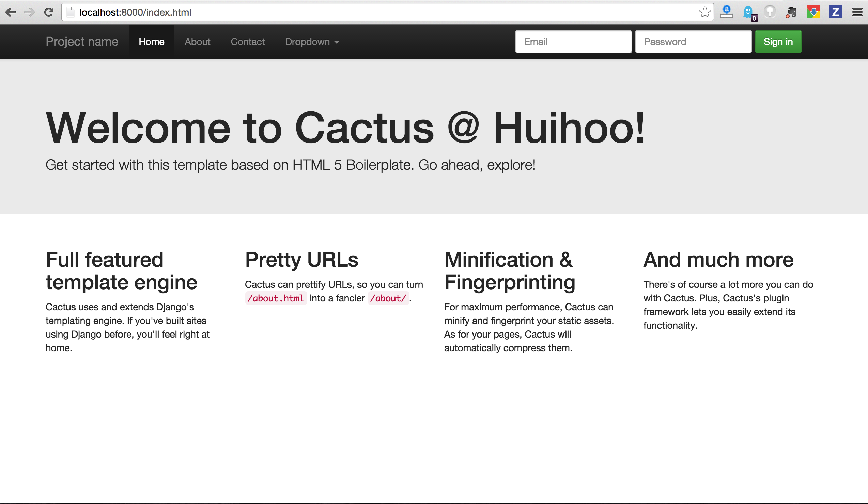Focus the Password input field

693,42
